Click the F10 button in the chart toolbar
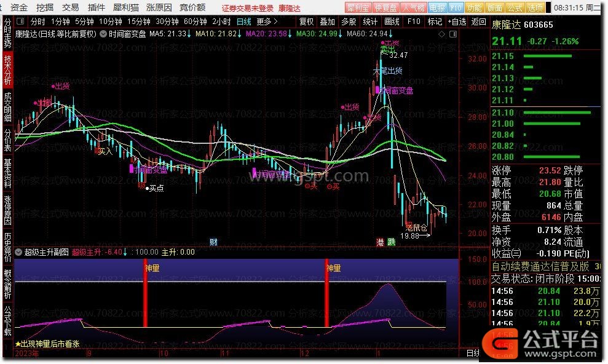Image resolution: width=608 pixels, height=364 pixels. [x=414, y=22]
